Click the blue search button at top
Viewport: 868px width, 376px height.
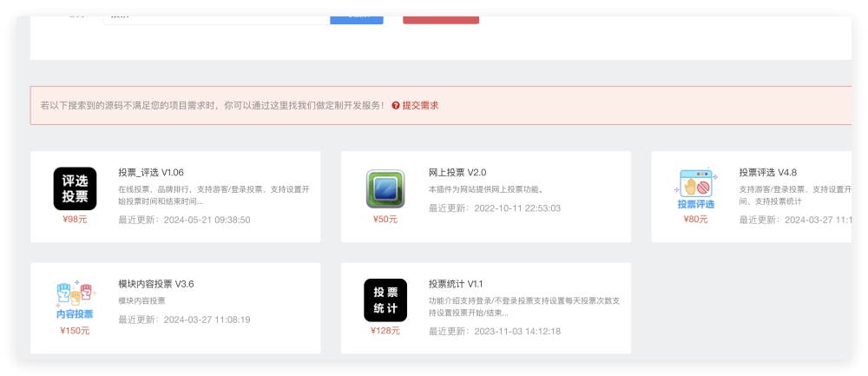357,20
